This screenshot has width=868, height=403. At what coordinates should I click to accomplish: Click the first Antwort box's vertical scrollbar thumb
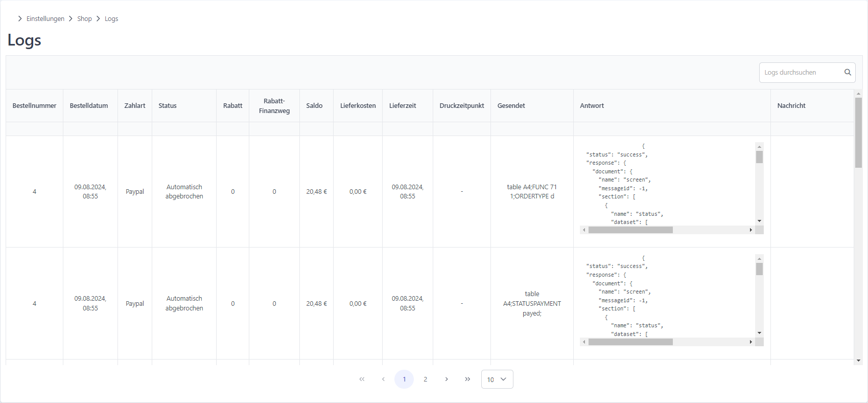(x=760, y=157)
